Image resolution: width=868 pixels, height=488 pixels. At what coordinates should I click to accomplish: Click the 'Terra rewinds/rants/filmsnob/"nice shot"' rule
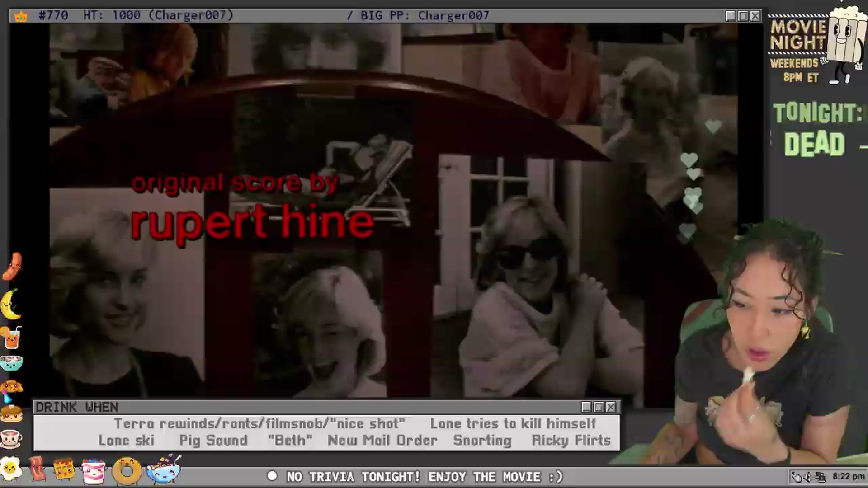(259, 423)
